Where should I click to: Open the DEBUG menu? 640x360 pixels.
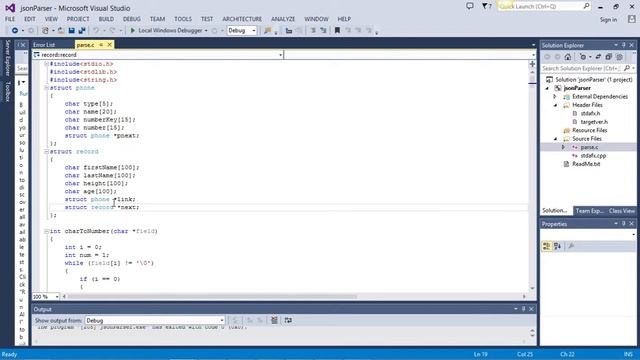[x=131, y=19]
